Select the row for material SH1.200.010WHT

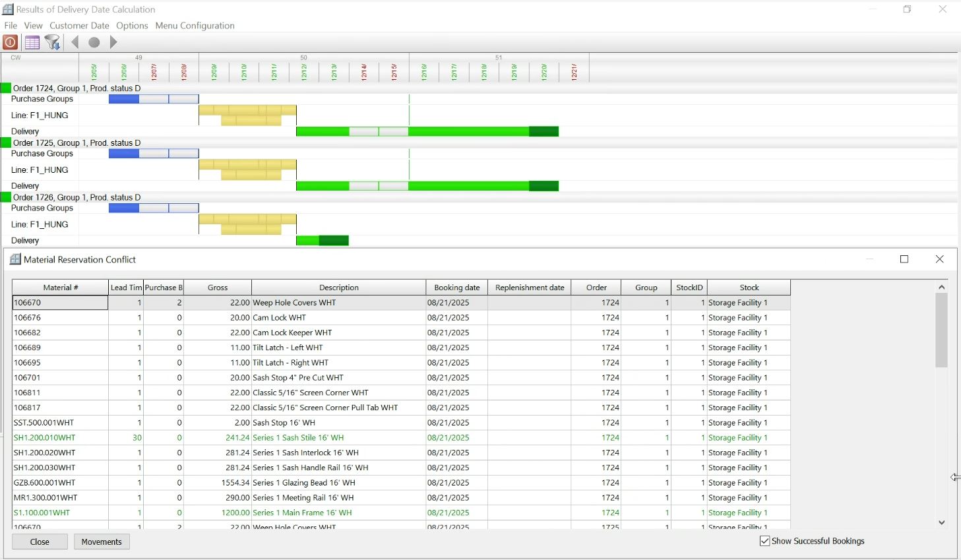59,437
